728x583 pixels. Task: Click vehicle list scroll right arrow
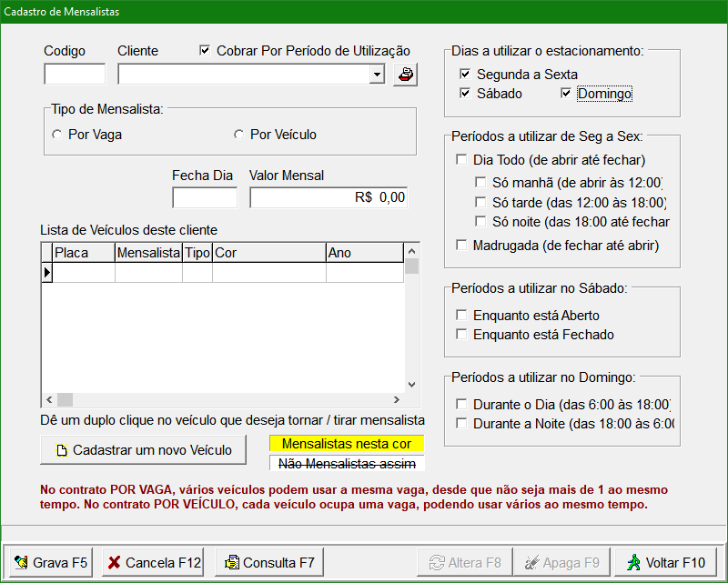(x=397, y=399)
